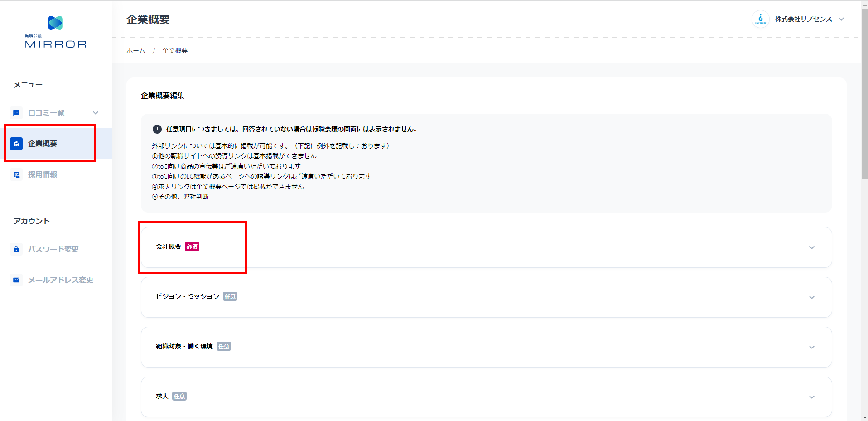Click the メールアドレス変更 envelope icon
This screenshot has width=868, height=421.
16,280
